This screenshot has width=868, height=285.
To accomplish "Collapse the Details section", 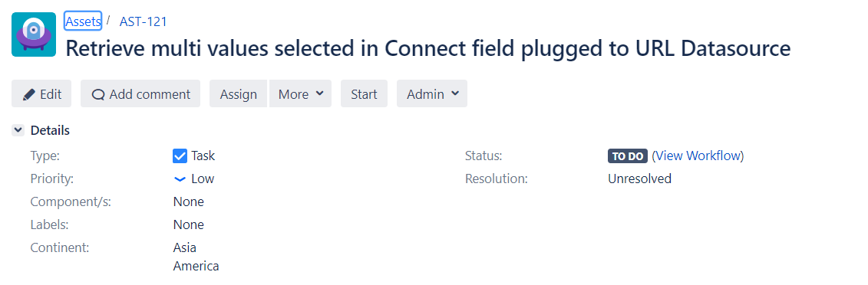I will [x=18, y=130].
